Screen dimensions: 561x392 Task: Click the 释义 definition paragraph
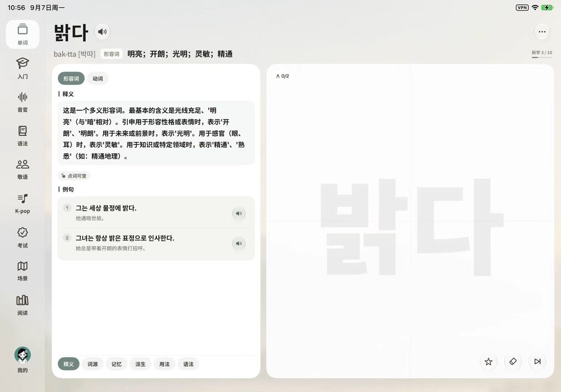tap(156, 133)
